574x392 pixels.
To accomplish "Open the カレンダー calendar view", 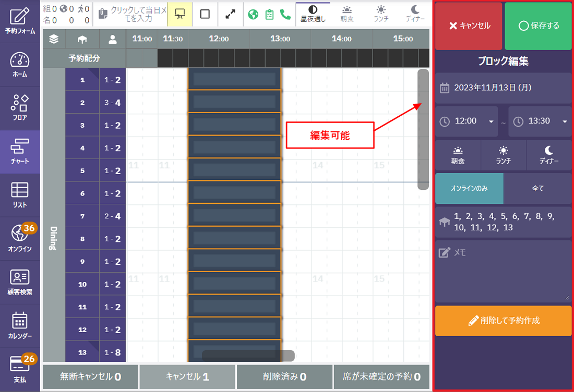I will tap(20, 326).
